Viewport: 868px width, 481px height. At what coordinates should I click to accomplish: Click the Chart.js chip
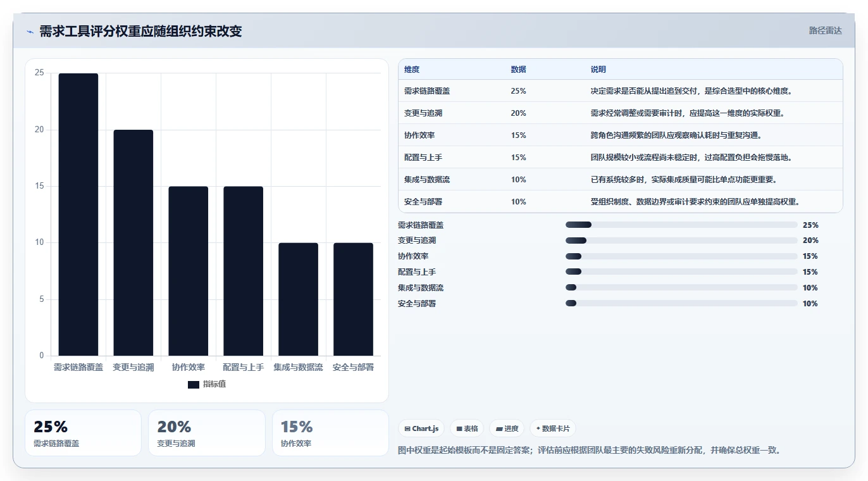pyautogui.click(x=422, y=428)
